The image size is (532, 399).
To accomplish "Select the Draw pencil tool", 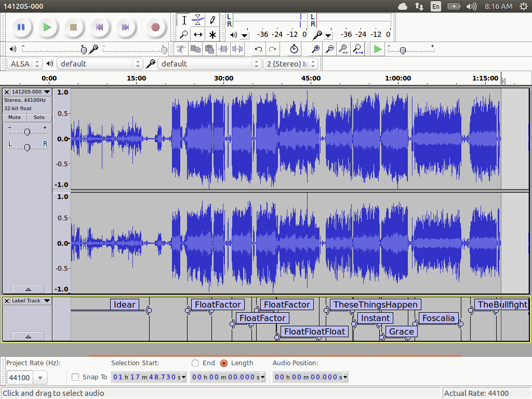I will click(x=212, y=20).
